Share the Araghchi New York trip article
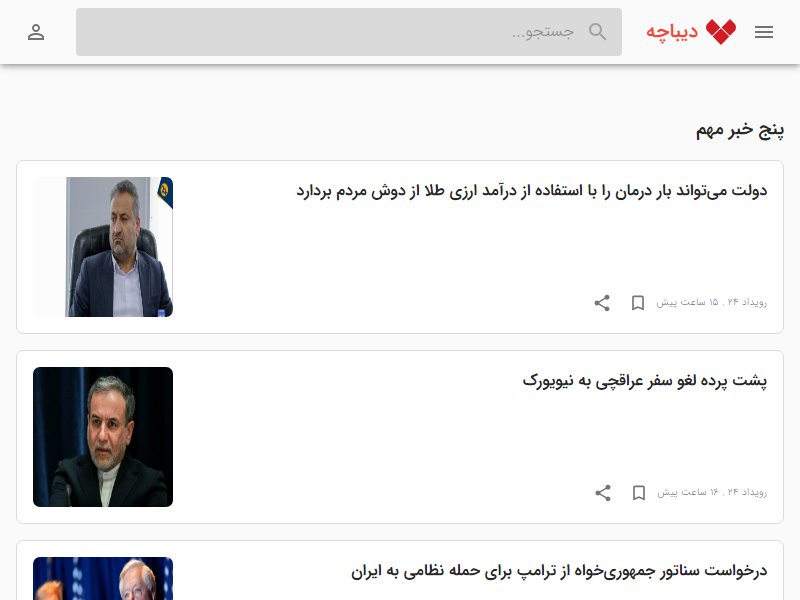Screen dimensions: 800x600 [603, 492]
